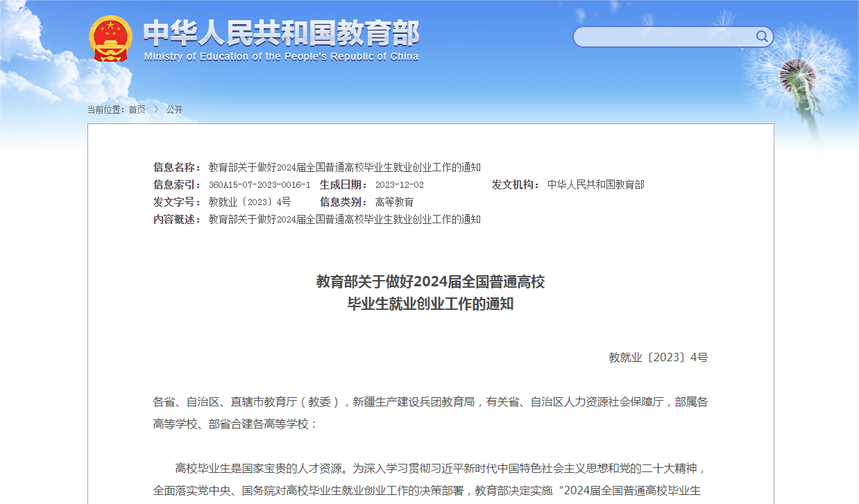Select the 生成日期 label
859x504 pixels.
343,184
